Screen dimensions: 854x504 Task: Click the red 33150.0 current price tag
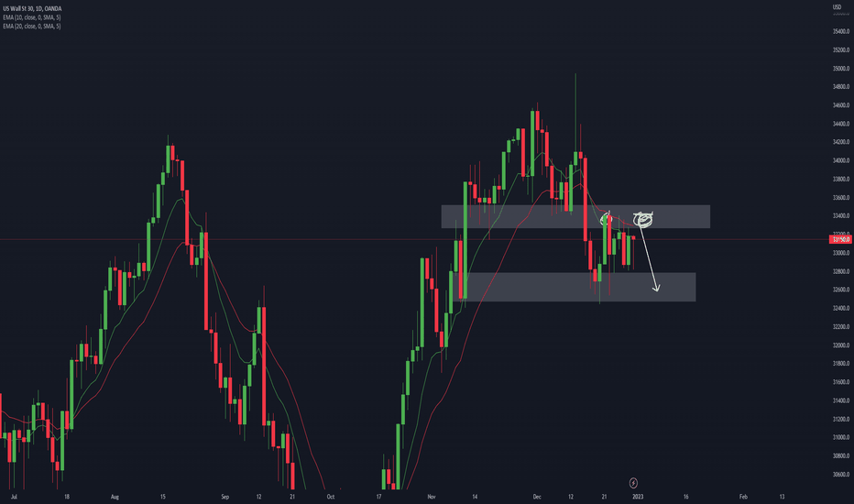840,240
